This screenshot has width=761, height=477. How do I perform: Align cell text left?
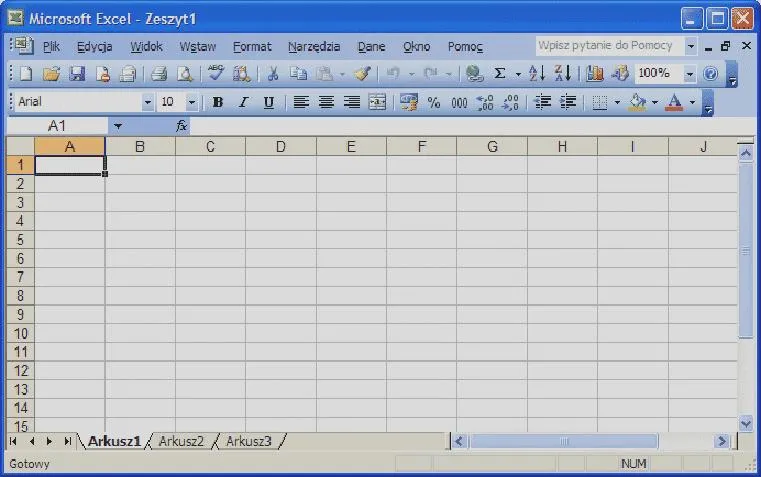(301, 102)
